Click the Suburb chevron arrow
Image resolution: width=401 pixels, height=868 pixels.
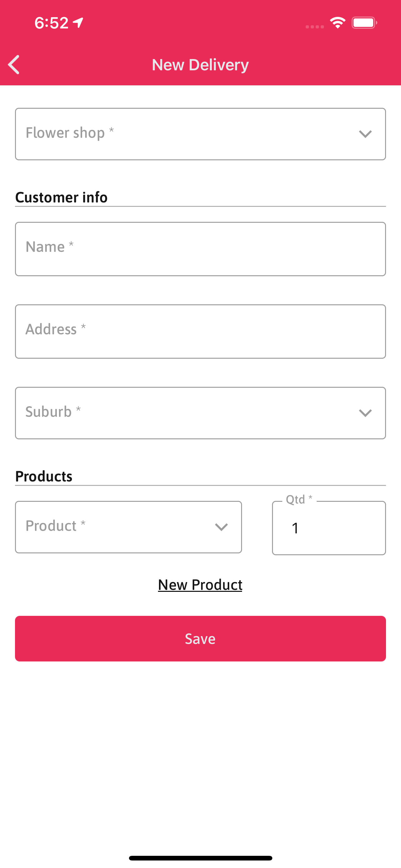tap(365, 413)
